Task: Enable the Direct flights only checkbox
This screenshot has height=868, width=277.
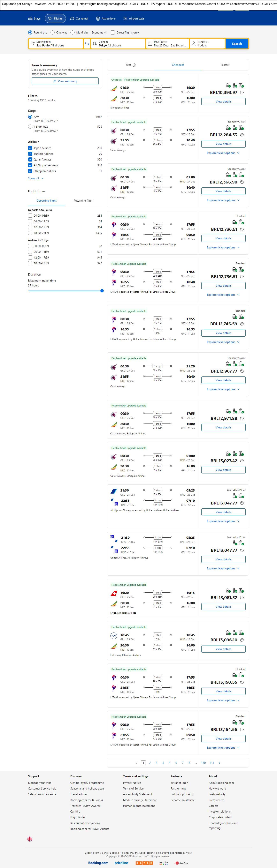Action: [x=113, y=33]
